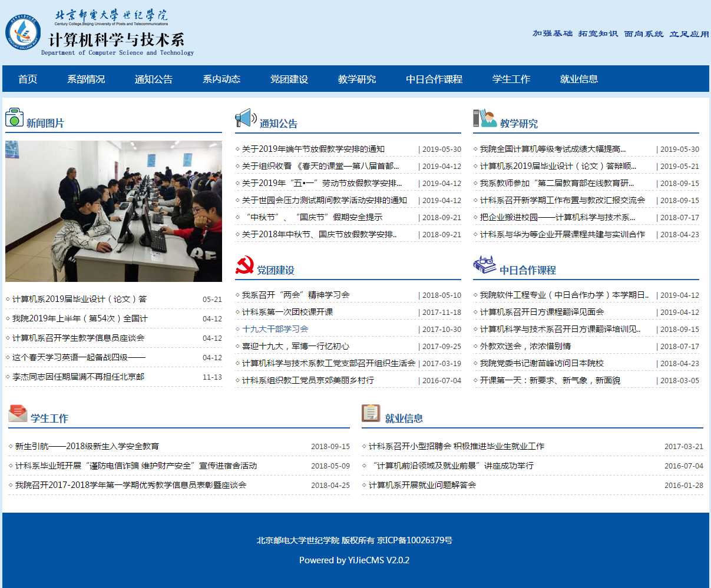This screenshot has width=711, height=588.
Task: Click the computer lab news photo
Action: [x=114, y=211]
